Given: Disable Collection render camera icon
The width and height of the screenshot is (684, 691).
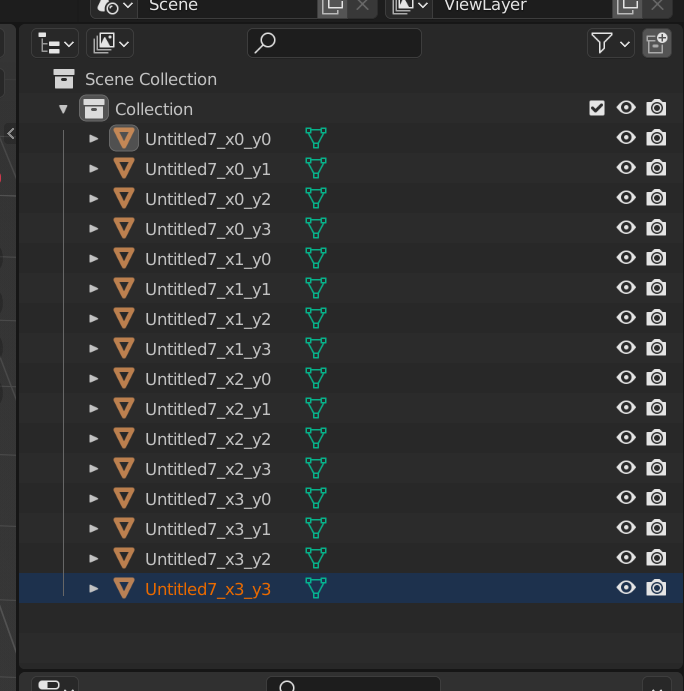Looking at the screenshot, I should [656, 108].
